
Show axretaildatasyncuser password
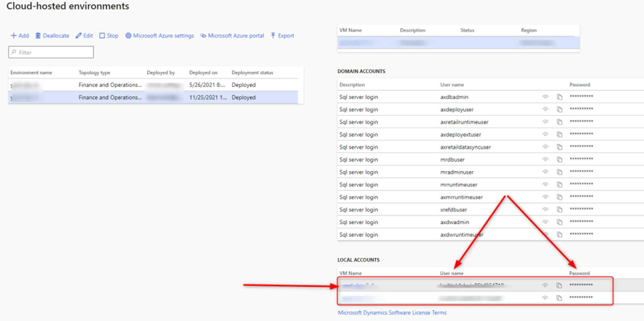[x=545, y=147]
